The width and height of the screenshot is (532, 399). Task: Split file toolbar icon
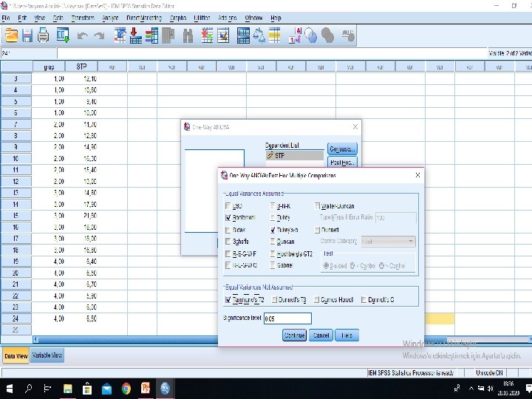(243, 35)
